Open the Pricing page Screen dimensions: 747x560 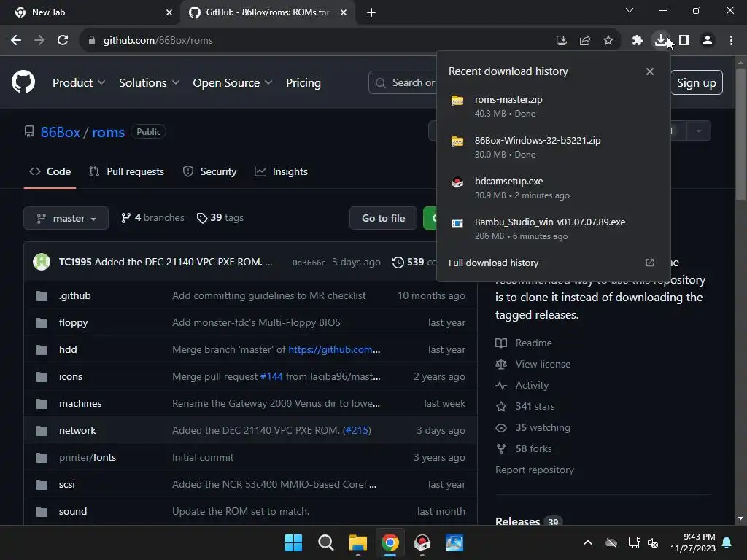coord(303,83)
